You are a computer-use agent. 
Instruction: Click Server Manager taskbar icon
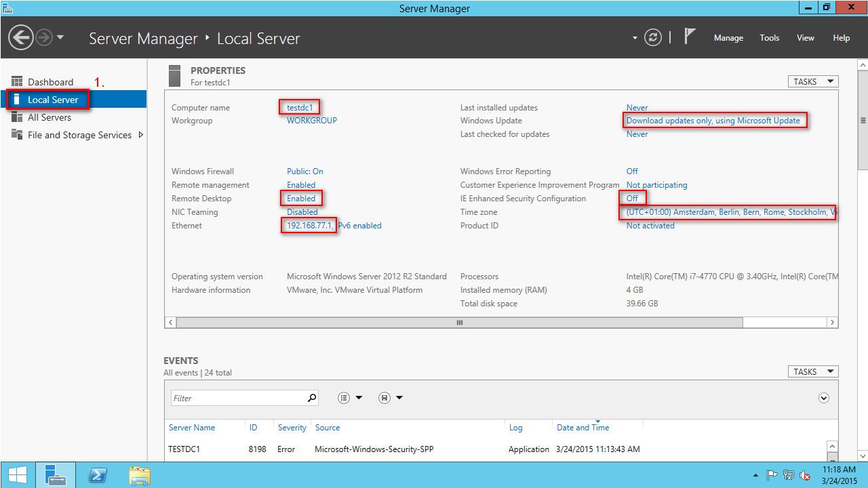56,476
